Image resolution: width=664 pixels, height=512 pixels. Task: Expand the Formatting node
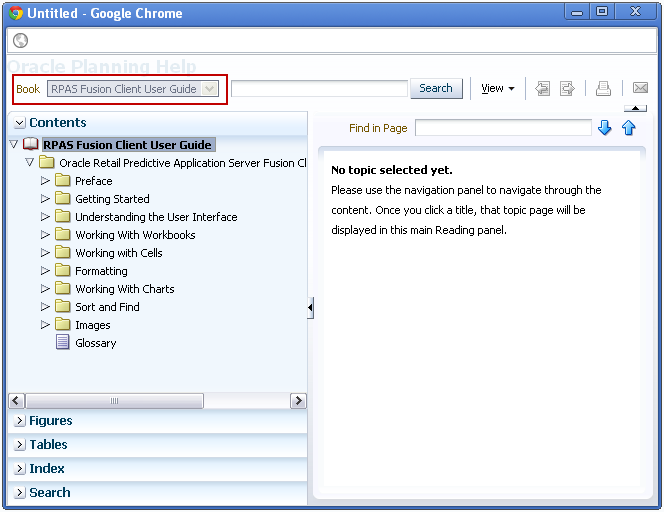[45, 270]
